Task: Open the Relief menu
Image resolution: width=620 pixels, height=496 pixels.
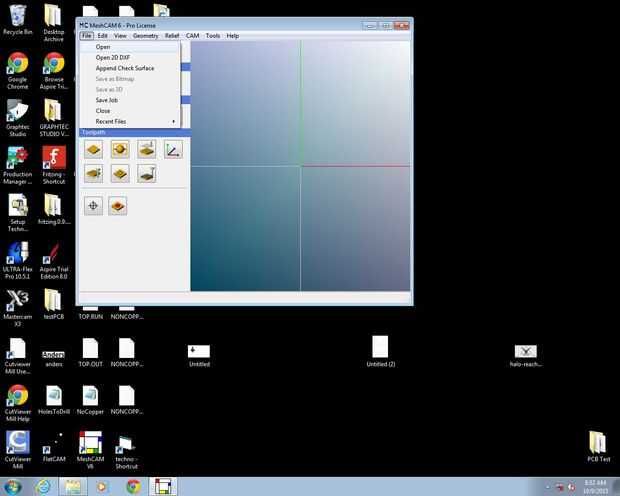Action: 172,36
